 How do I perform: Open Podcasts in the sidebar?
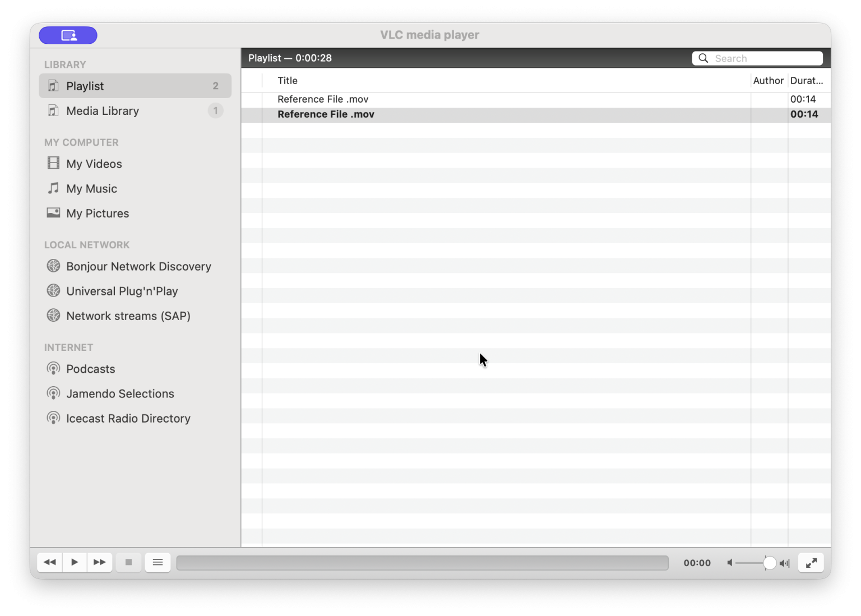tap(135, 369)
